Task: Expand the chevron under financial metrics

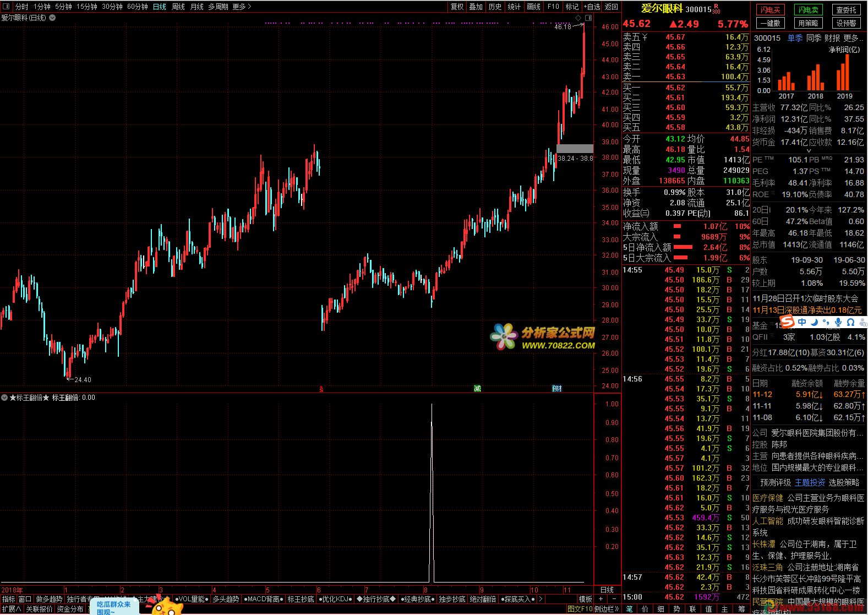Action: click(x=809, y=150)
